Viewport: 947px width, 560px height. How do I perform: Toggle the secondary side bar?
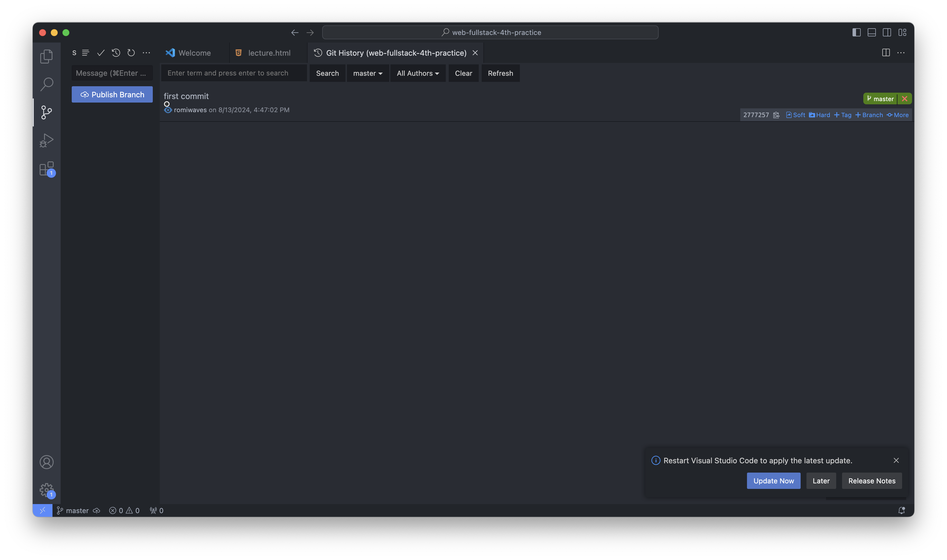(887, 32)
